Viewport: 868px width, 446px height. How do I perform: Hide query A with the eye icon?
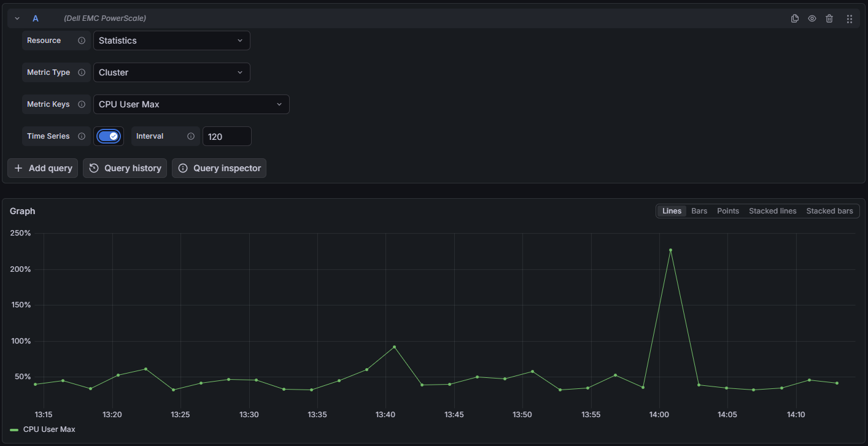pos(812,18)
